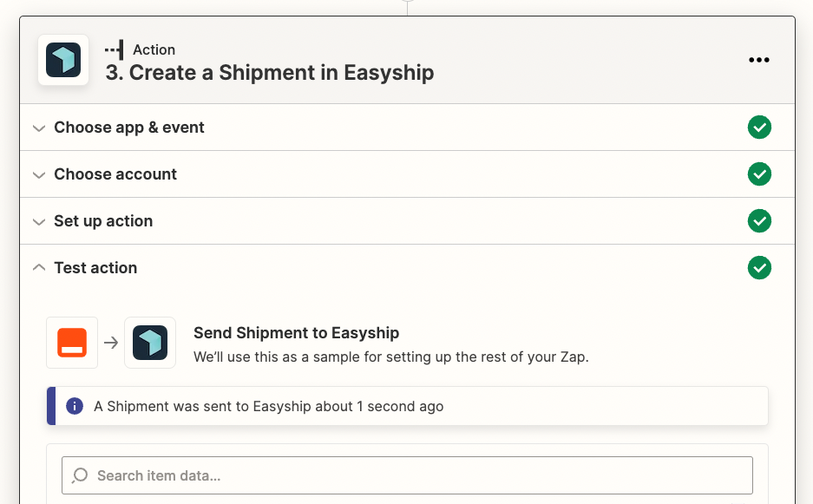Click the arrow between app icons
Image resolution: width=813 pixels, height=504 pixels.
point(111,343)
